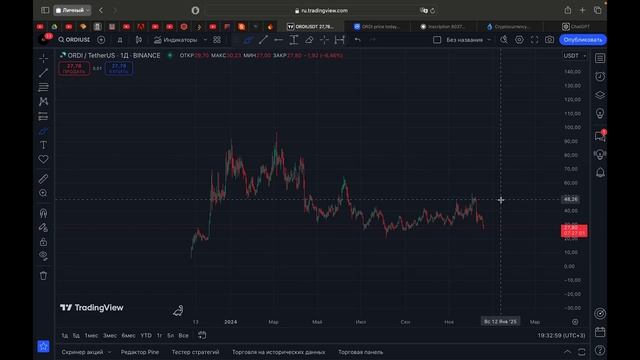640x360 pixels.
Task: Open the ORDIUSDT symbol search field
Action: (x=74, y=40)
